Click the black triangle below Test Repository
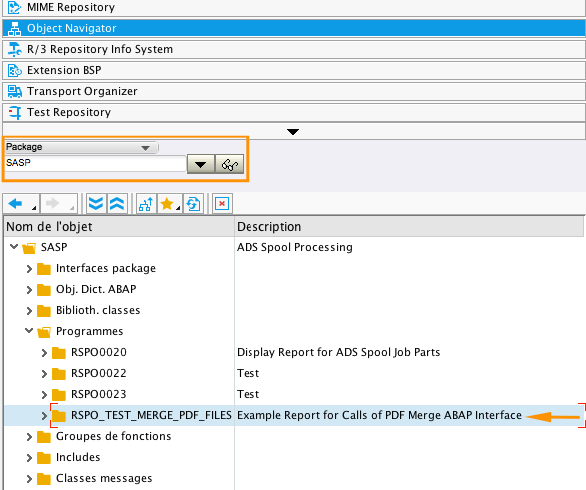 (293, 132)
